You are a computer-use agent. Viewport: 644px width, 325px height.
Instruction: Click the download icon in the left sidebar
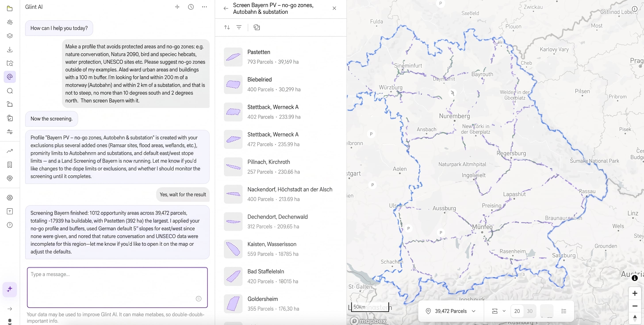click(10, 50)
